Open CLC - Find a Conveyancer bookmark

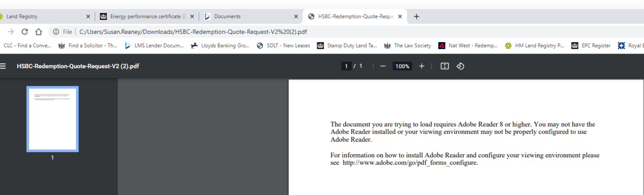point(27,46)
